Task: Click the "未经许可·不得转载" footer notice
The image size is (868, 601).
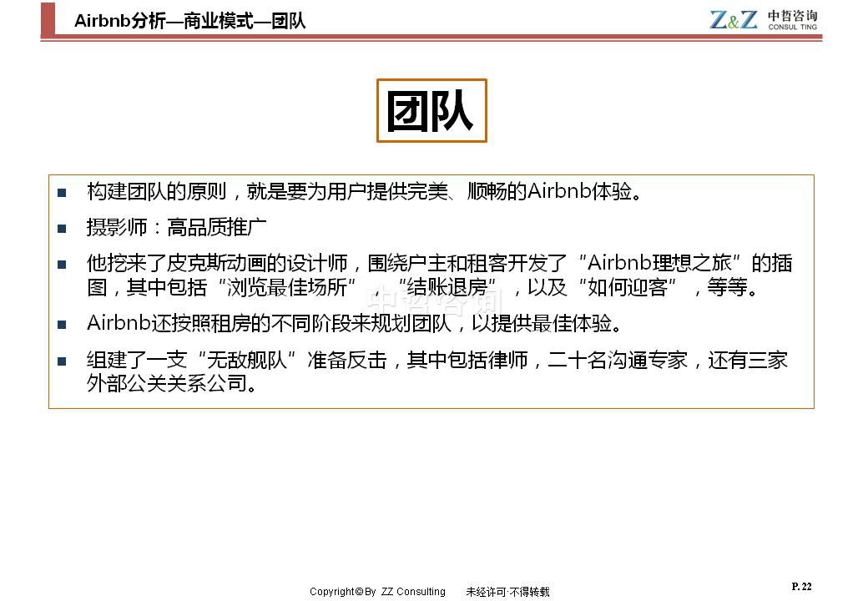Action: 507,592
